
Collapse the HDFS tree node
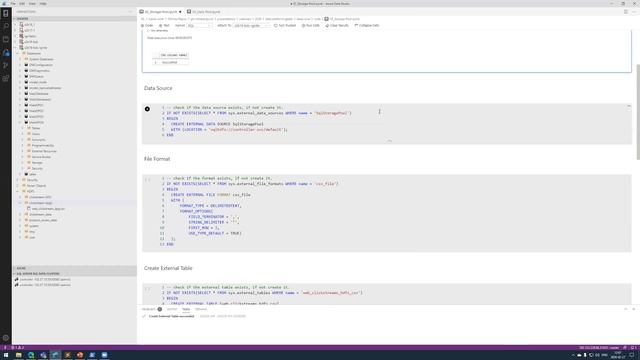coord(18,191)
